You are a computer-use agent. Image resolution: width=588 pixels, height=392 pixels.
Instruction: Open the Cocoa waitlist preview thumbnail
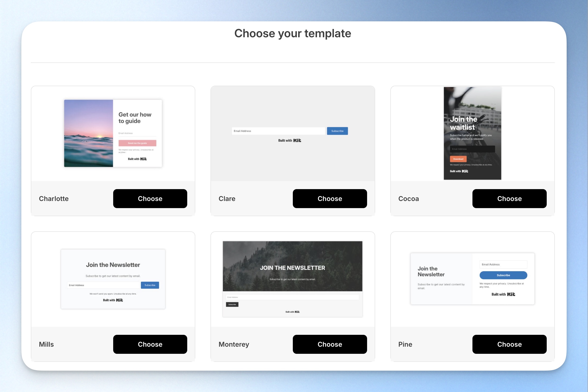click(472, 133)
